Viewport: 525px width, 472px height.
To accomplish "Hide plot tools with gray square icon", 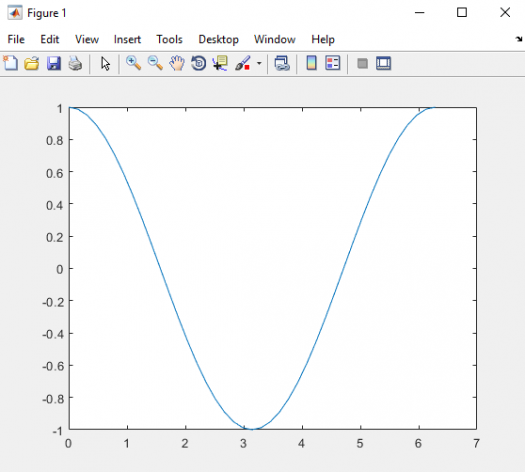I will pos(362,63).
